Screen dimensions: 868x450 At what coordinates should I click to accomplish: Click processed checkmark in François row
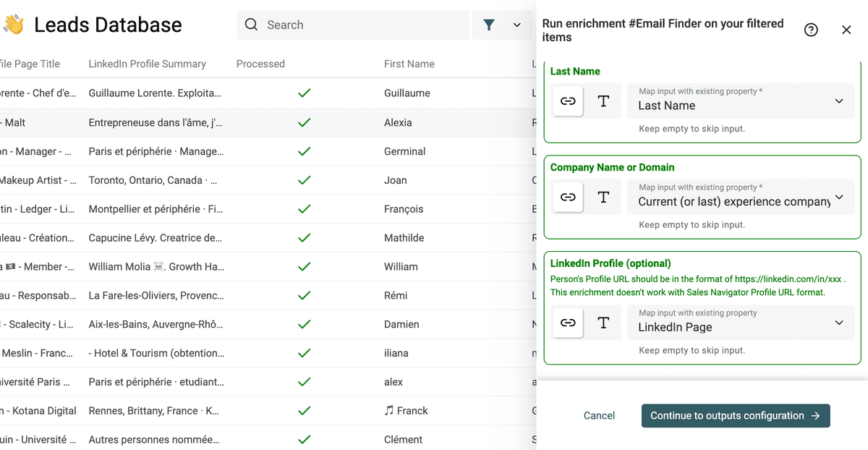coord(305,209)
